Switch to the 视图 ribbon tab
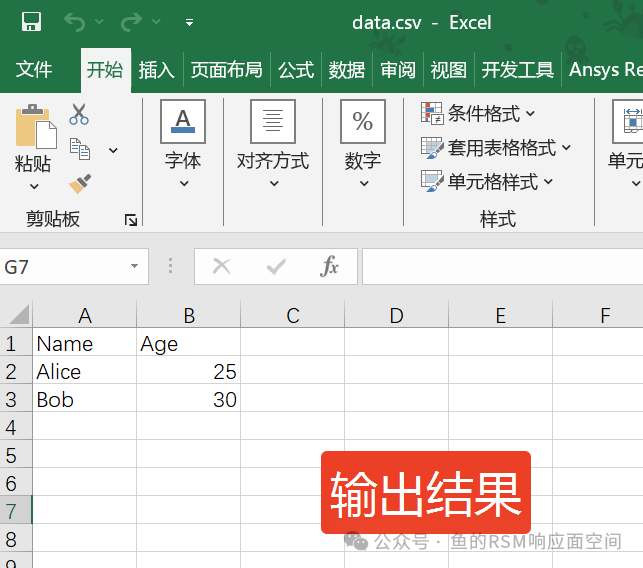 [x=449, y=70]
